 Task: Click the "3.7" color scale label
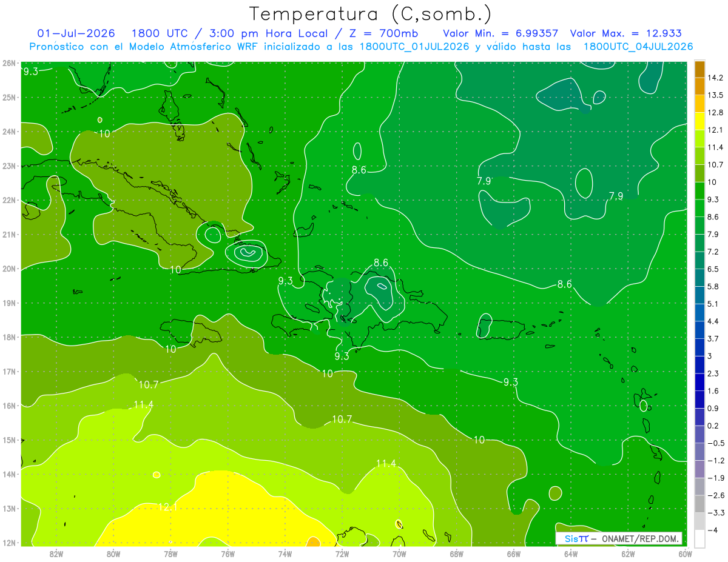[x=713, y=339]
